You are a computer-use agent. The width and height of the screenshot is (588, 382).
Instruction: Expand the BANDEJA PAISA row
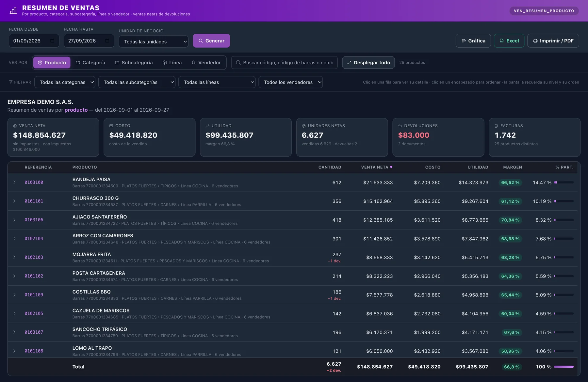(x=14, y=183)
